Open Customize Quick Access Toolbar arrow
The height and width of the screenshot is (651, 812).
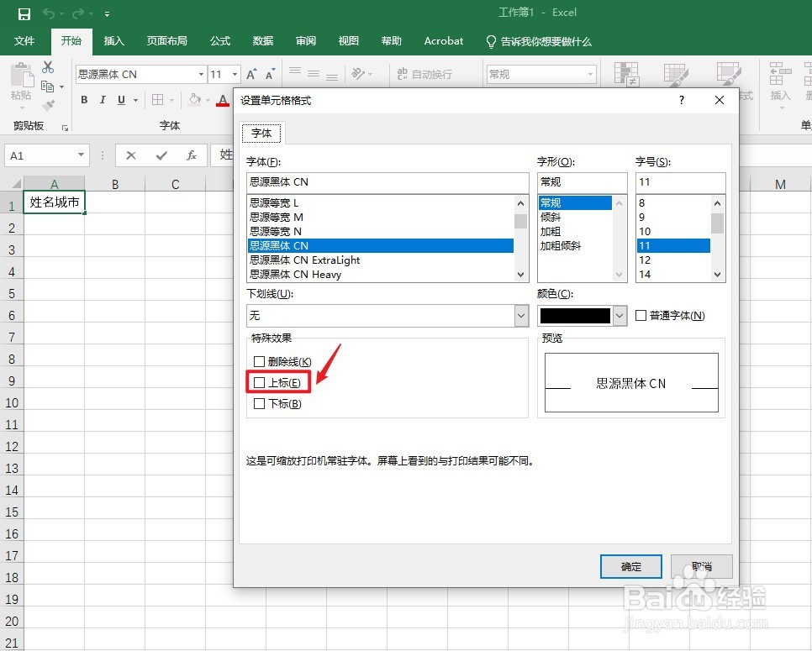107,14
